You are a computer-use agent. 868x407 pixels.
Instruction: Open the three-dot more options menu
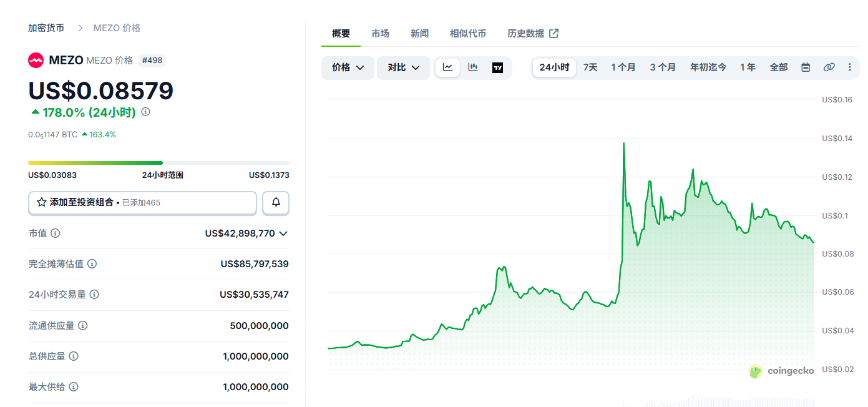(x=849, y=67)
